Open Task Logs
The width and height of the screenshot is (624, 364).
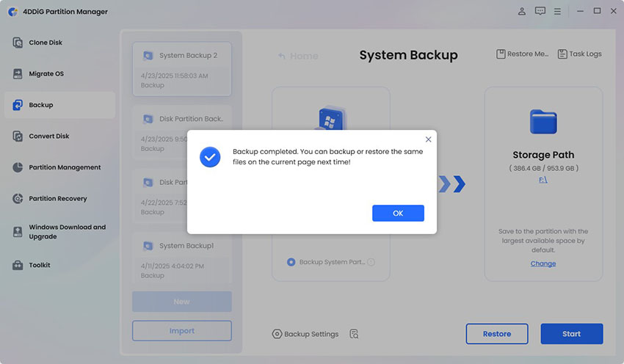pyautogui.click(x=580, y=54)
